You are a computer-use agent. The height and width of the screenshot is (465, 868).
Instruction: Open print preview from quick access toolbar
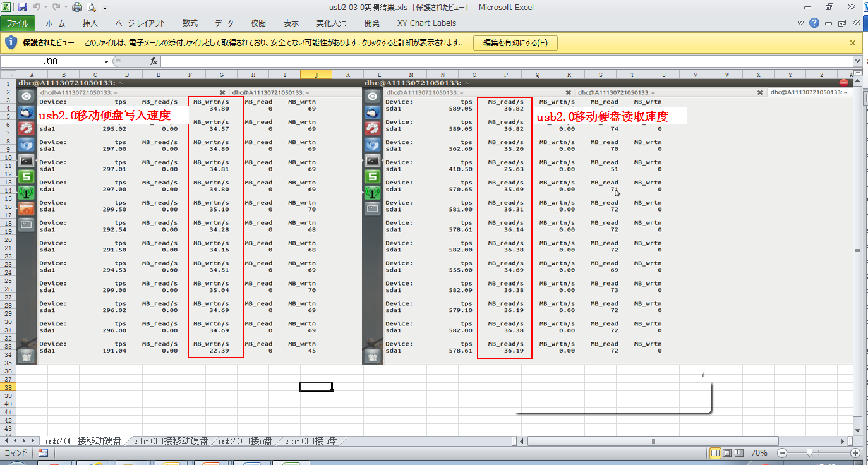tap(91, 8)
